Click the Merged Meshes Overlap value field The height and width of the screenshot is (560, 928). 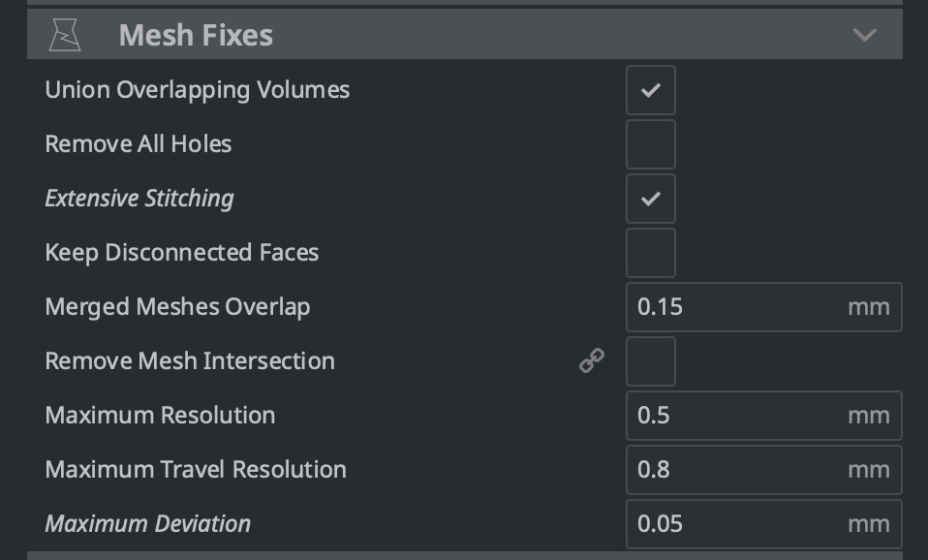click(764, 307)
